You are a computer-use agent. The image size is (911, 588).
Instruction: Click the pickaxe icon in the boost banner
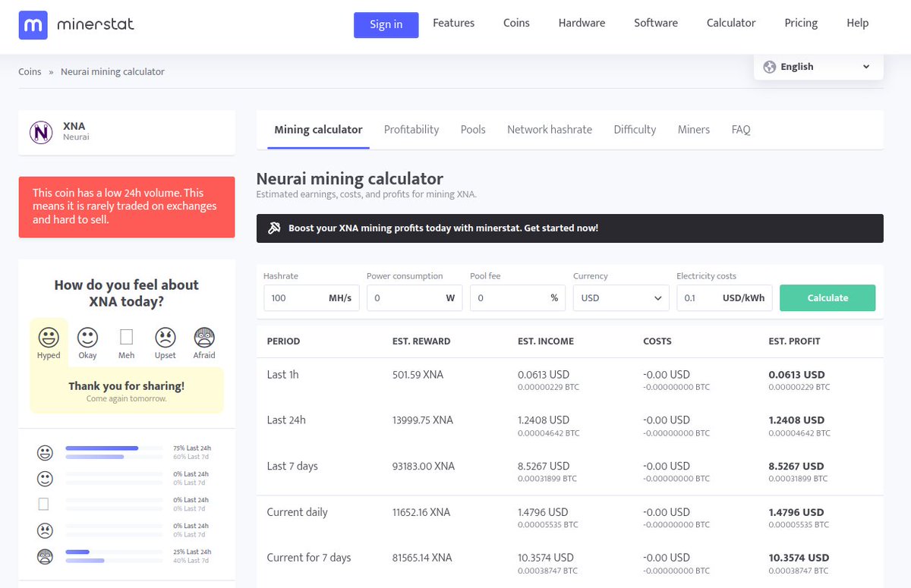[x=274, y=228]
